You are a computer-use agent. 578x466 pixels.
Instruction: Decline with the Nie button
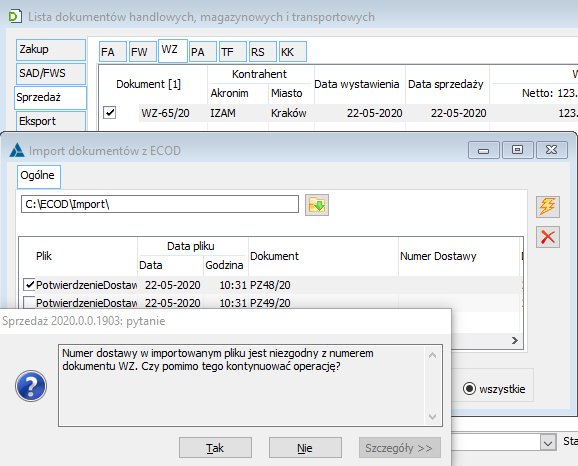305,448
